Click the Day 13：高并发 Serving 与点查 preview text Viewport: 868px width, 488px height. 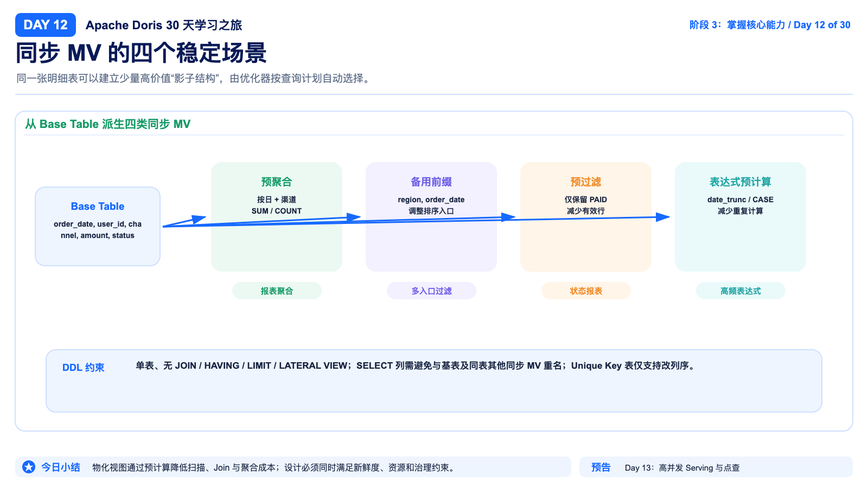pos(682,467)
